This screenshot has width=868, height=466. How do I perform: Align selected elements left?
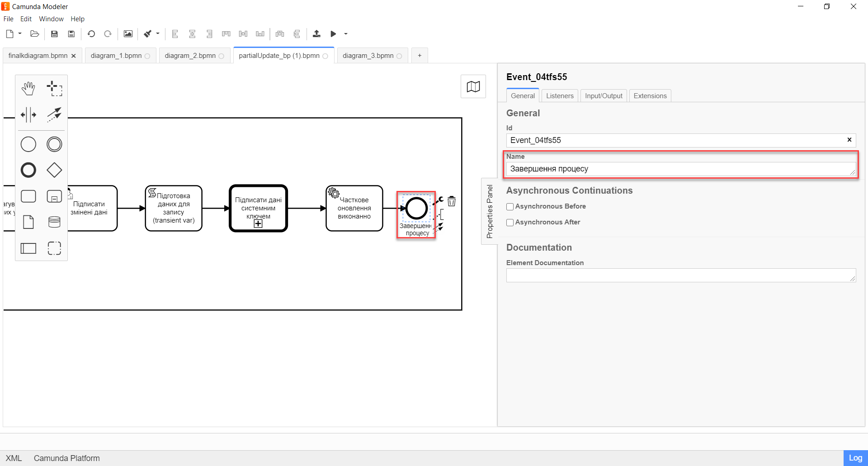[175, 33]
